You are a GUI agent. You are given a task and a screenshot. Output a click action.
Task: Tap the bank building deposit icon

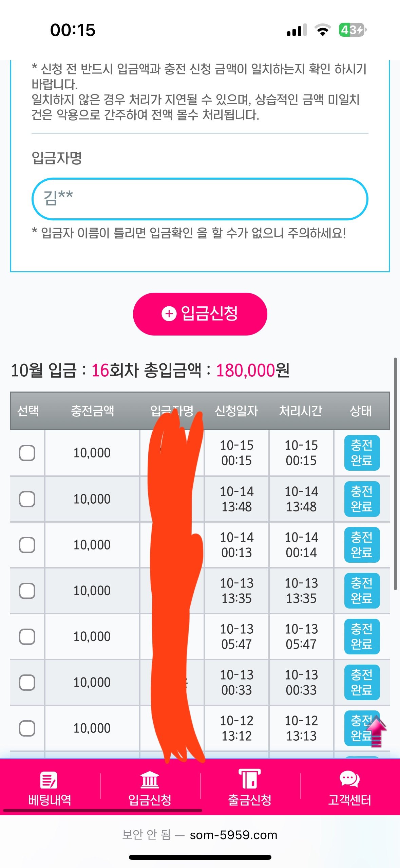[x=150, y=780]
